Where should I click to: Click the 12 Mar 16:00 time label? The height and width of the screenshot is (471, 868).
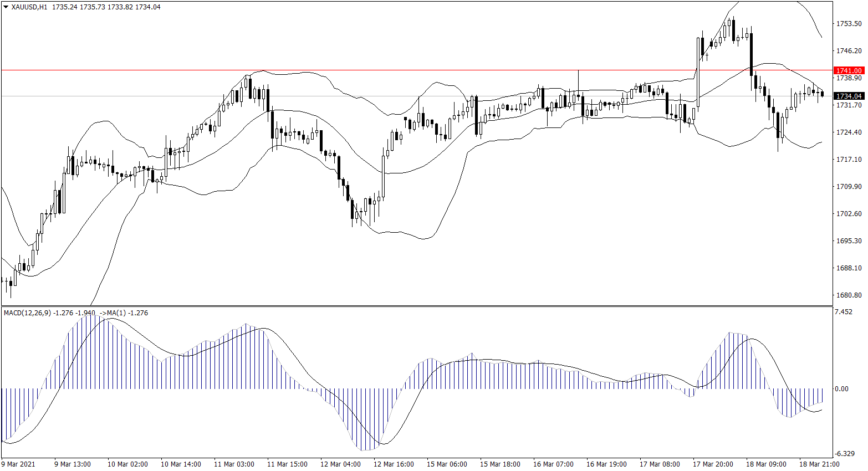[x=394, y=464]
